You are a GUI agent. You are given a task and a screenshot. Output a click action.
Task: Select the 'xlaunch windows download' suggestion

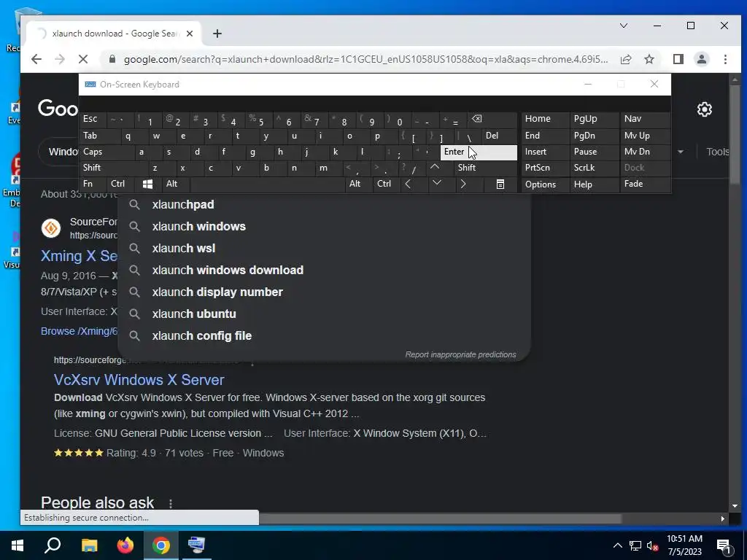324,271
